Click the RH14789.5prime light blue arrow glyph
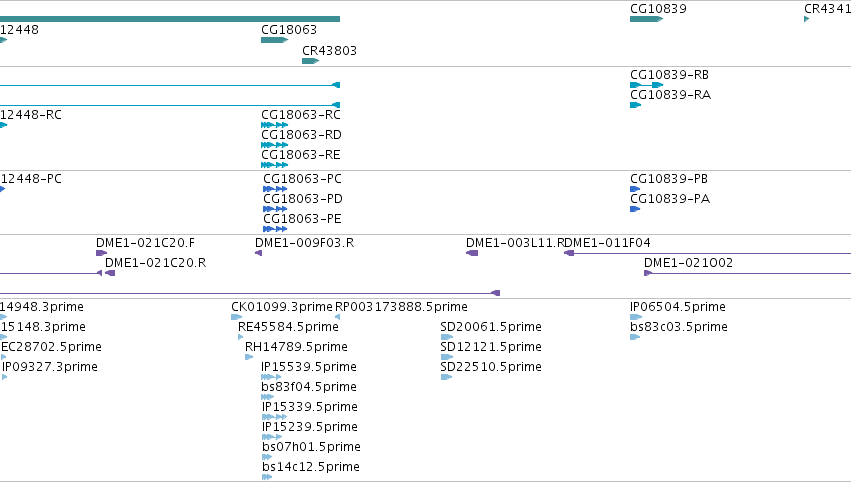This screenshot has width=851, height=482. click(249, 357)
